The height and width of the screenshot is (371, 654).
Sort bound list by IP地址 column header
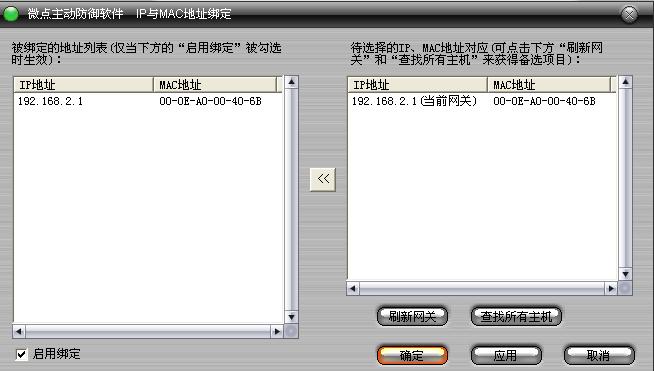point(83,85)
